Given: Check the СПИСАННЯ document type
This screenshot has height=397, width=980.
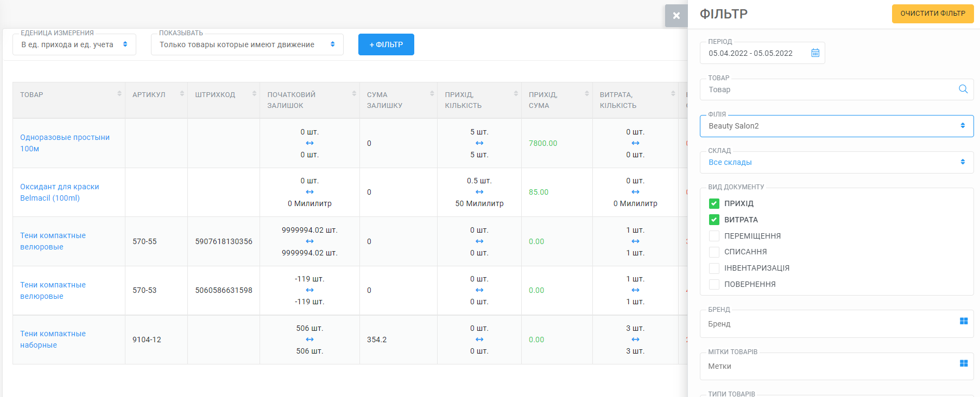Looking at the screenshot, I should point(714,252).
